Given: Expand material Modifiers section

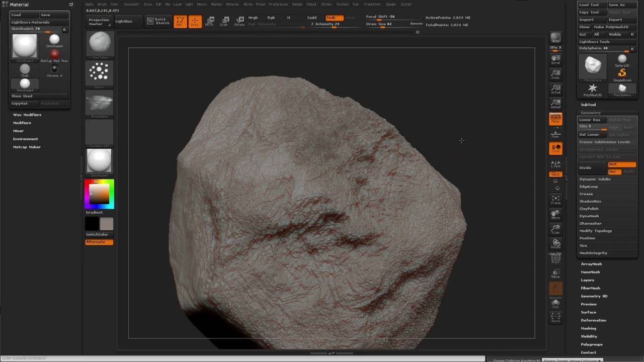Looking at the screenshot, I should pos(22,123).
